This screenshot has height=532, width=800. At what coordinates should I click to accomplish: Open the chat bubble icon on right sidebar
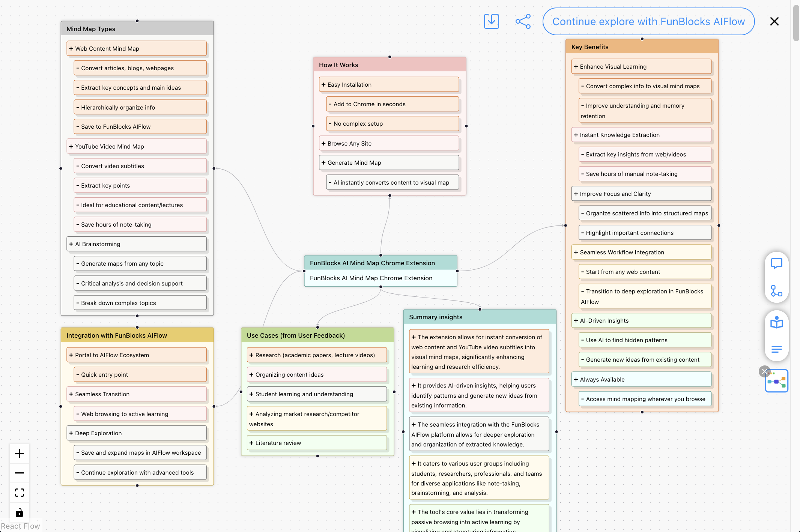pyautogui.click(x=776, y=263)
